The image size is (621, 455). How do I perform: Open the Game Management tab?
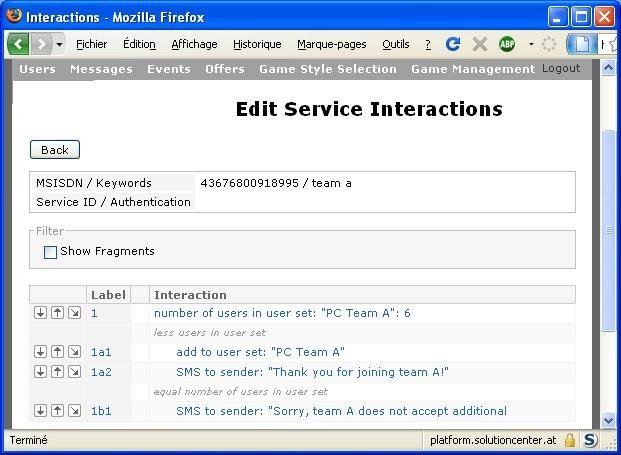(x=473, y=69)
